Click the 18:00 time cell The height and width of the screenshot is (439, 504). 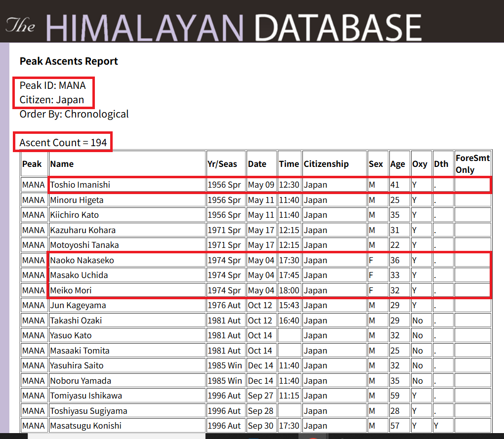pyautogui.click(x=289, y=290)
